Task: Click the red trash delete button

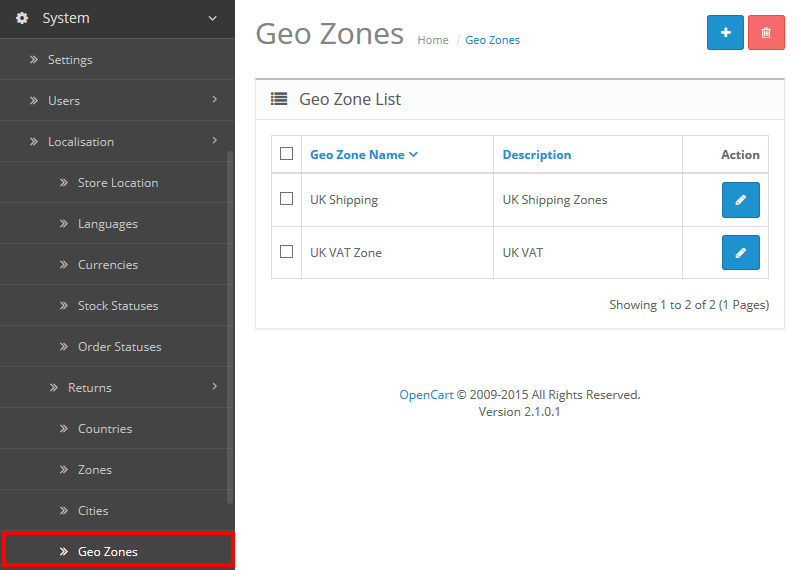Action: (766, 32)
